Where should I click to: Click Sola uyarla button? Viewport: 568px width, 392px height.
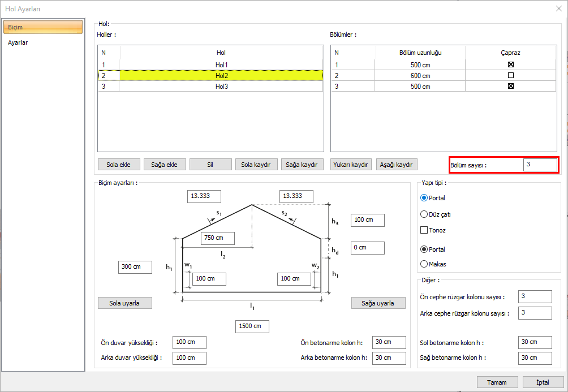pyautogui.click(x=125, y=303)
